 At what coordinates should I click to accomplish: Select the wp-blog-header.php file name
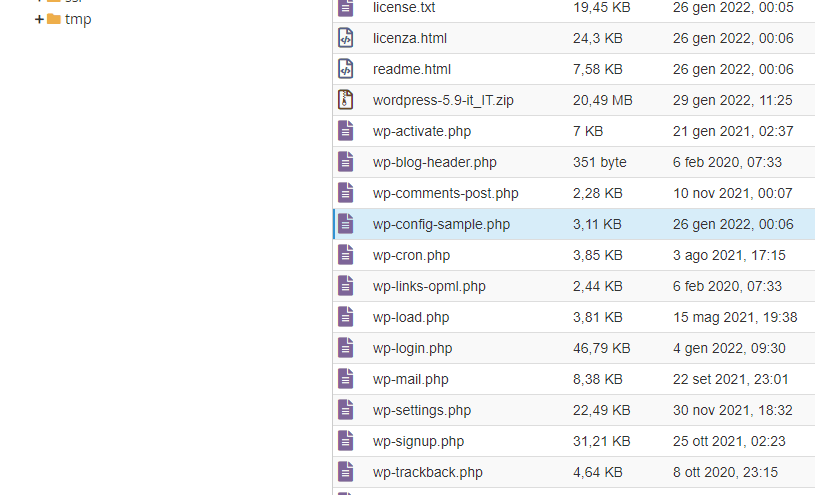coord(435,162)
